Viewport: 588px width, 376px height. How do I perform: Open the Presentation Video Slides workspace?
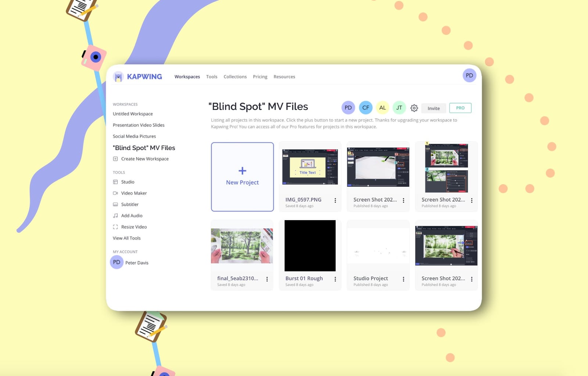[x=139, y=125]
